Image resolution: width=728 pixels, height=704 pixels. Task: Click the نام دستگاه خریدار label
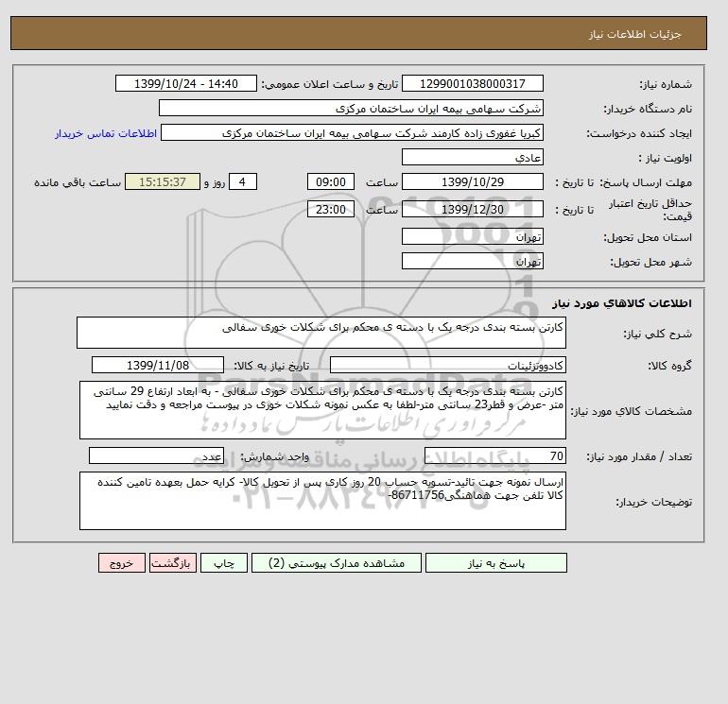[648, 109]
